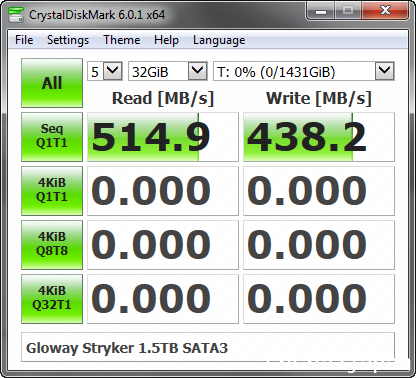Start the 4KiB Q1T1 test
Image resolution: width=416 pixels, height=378 pixels.
pyautogui.click(x=52, y=191)
